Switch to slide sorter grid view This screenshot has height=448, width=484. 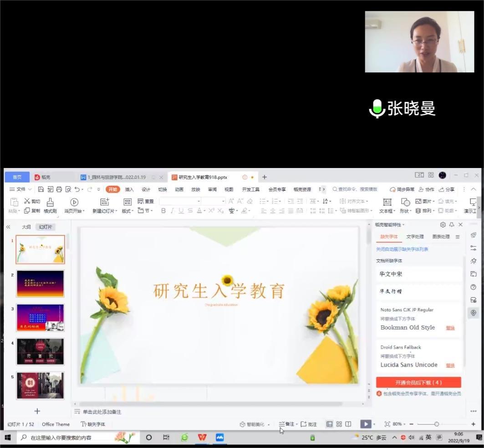click(x=339, y=424)
